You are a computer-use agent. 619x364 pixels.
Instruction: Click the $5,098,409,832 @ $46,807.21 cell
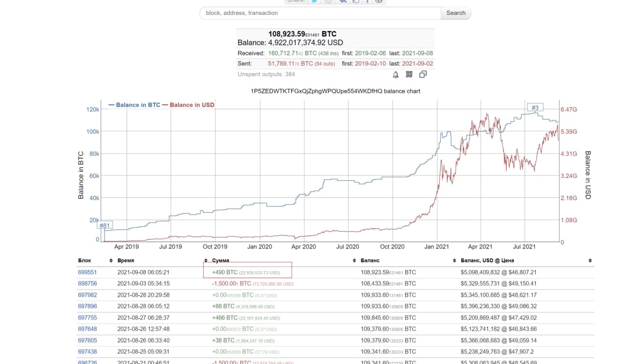tap(499, 272)
